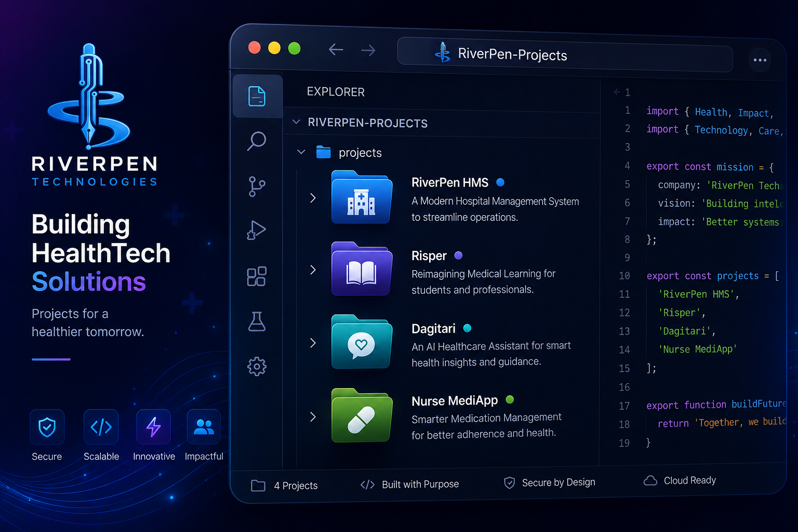Expand the RiverPen HMS project
This screenshot has width=798, height=532.
click(x=313, y=198)
